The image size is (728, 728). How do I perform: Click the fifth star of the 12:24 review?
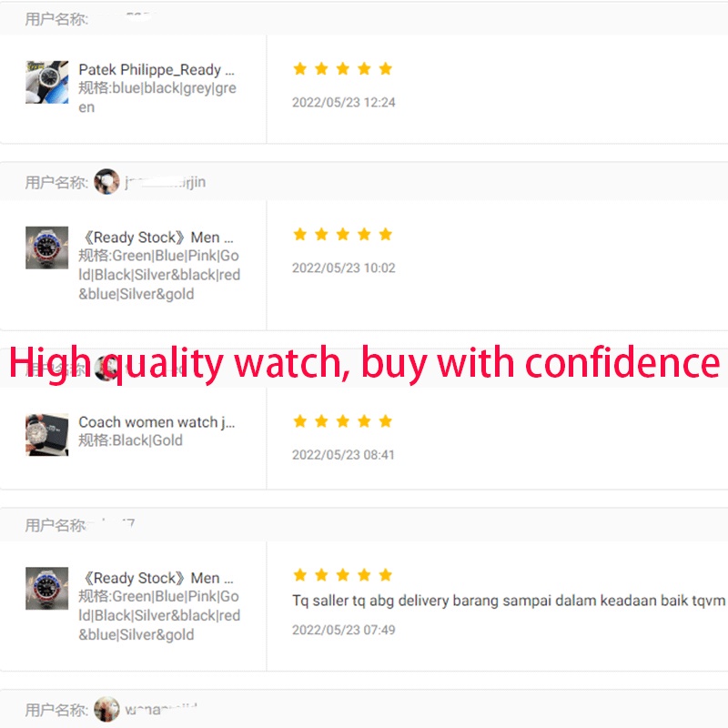tap(385, 69)
